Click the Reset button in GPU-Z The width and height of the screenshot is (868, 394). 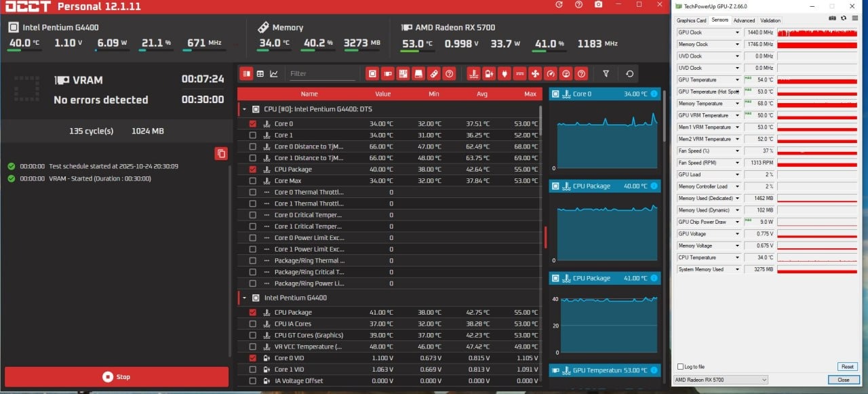click(x=847, y=367)
